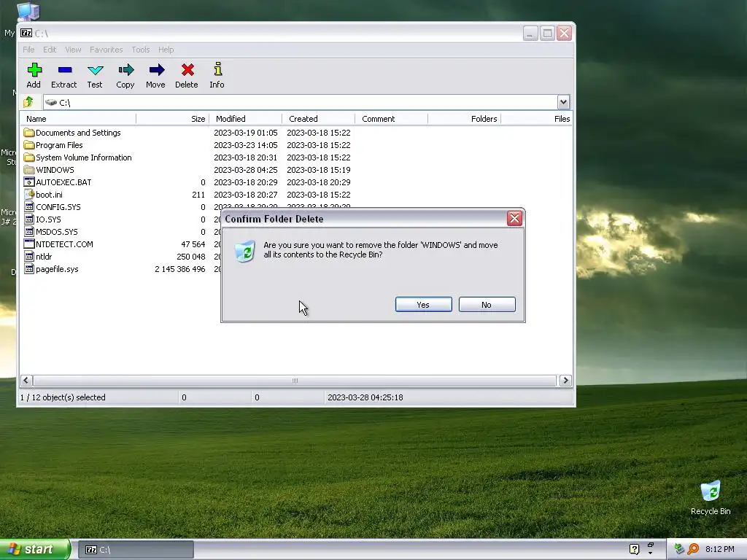The width and height of the screenshot is (747, 560).
Task: Click horizontal scrollbar left arrow
Action: pos(26,380)
